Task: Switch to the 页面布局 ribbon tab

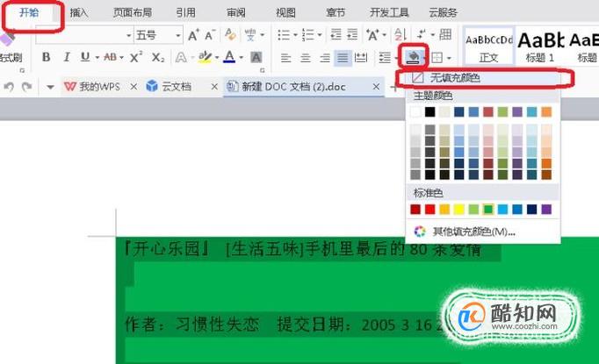Action: (133, 12)
